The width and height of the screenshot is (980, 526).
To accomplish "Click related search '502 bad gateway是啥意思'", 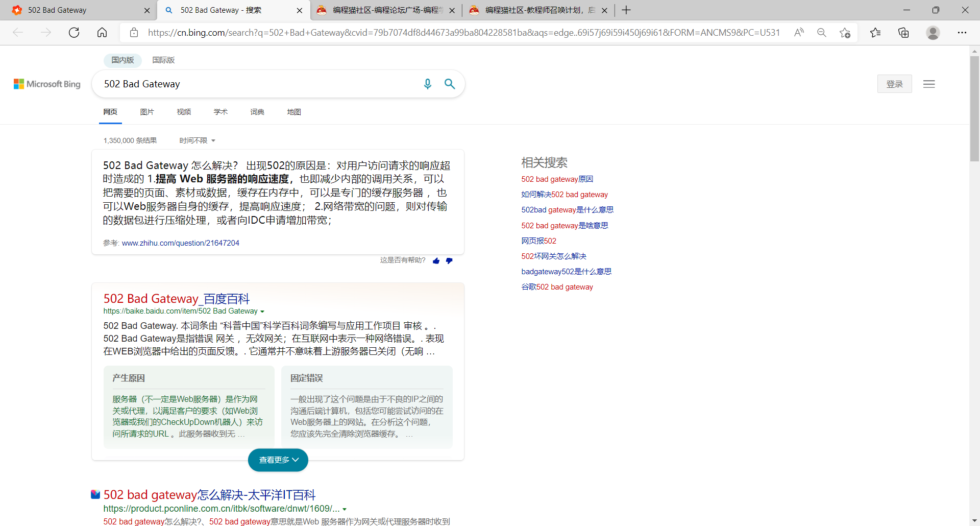I will (x=565, y=226).
